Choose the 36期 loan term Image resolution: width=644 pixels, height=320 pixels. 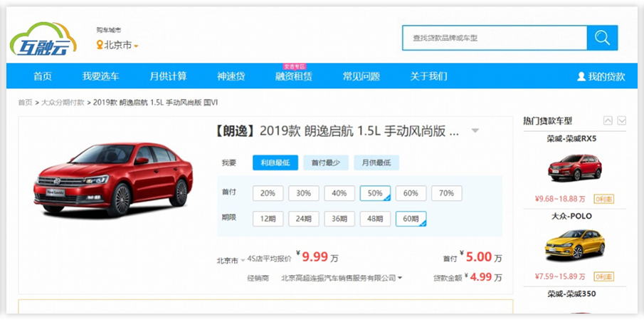point(339,219)
